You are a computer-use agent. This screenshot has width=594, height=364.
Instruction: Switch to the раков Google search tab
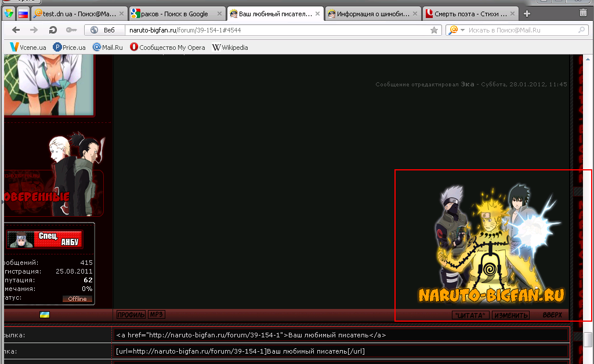tap(177, 14)
